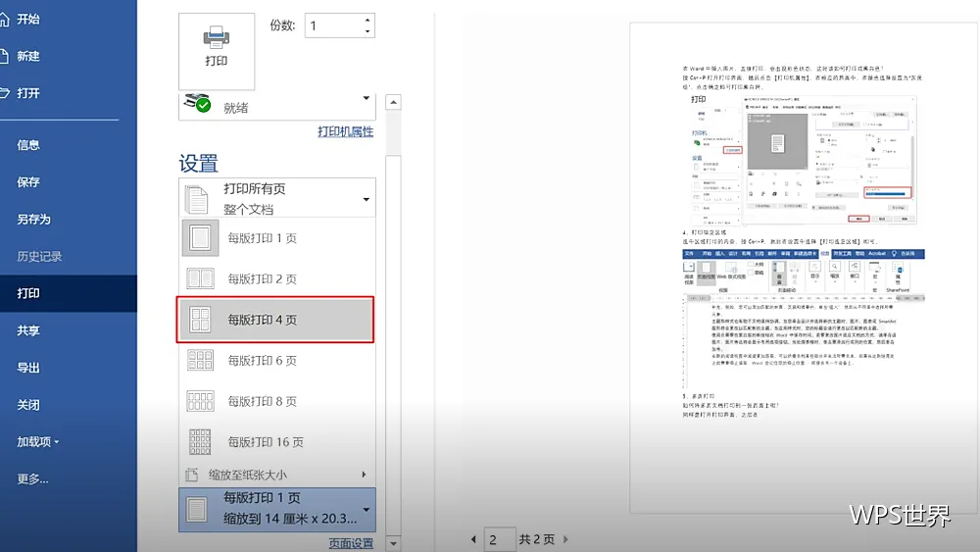The height and width of the screenshot is (552, 980).
Task: Click the four-page grid layout icon
Action: coord(200,320)
